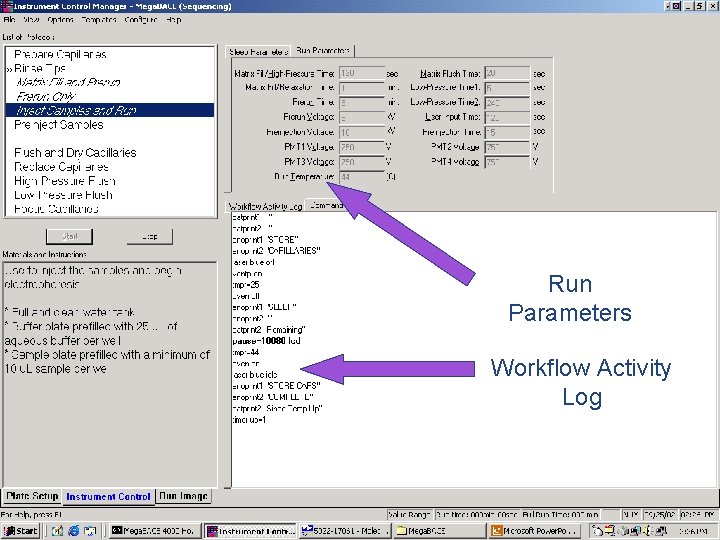Switch to the 5032-17051 taskbar window
Screen dimensions: 720x540
(345, 531)
